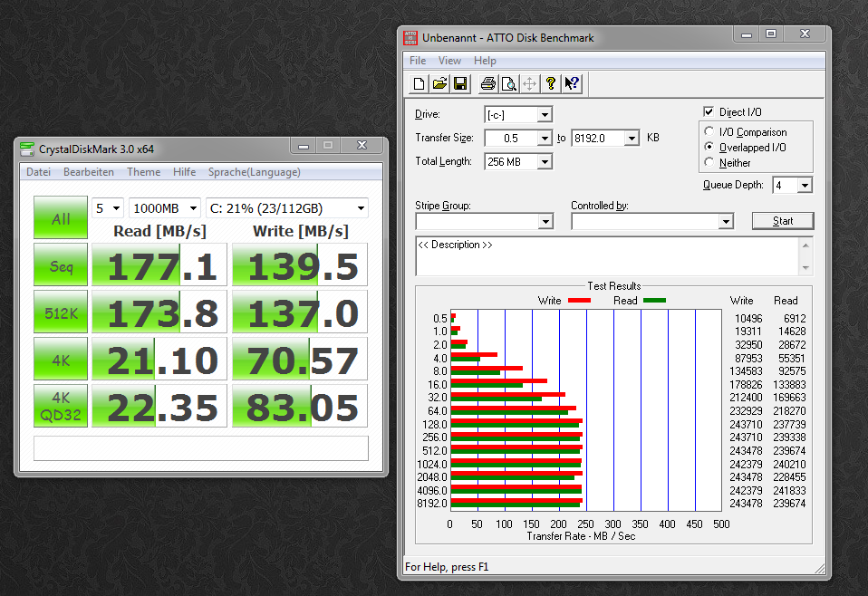
Task: Activate context help arrow-question icon
Action: point(572,83)
